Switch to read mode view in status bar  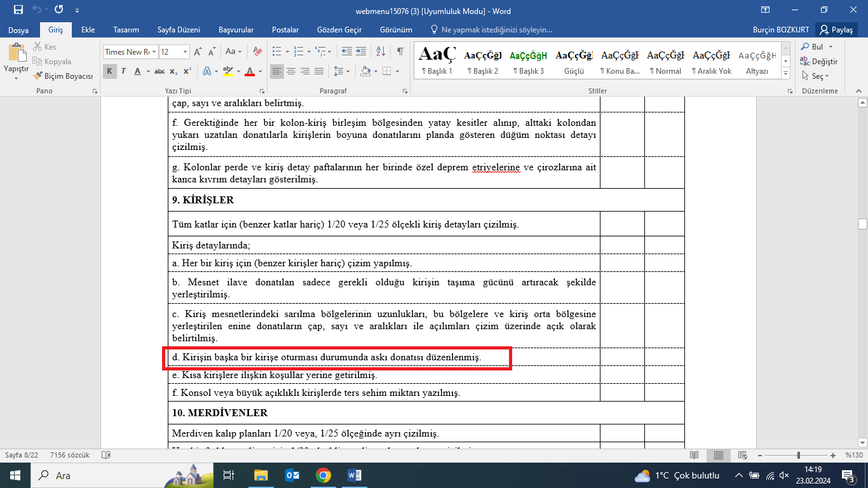pos(694,455)
